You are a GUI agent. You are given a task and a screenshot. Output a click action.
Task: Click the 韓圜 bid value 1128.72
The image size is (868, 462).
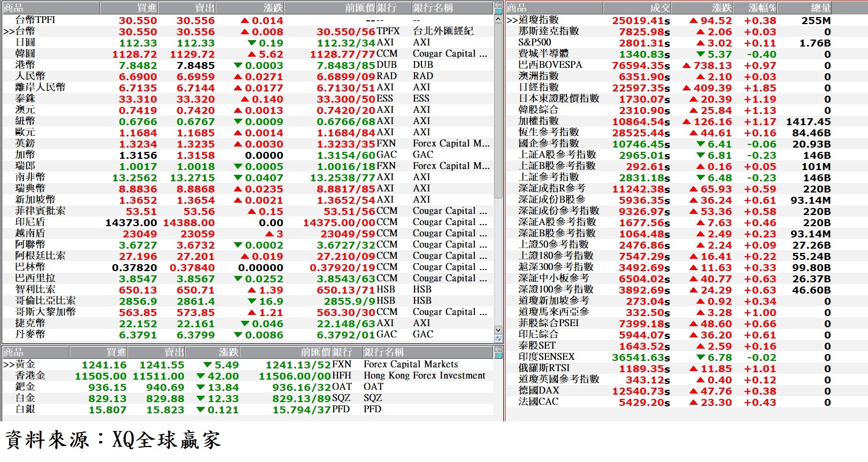(x=135, y=54)
